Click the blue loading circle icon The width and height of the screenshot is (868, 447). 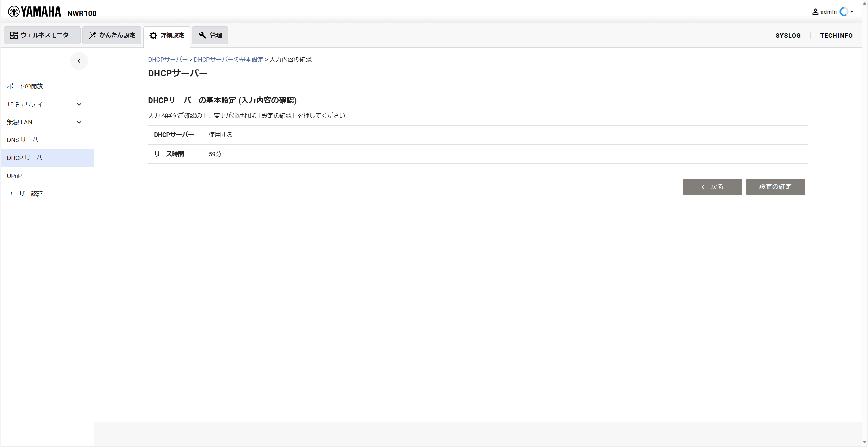tap(844, 12)
